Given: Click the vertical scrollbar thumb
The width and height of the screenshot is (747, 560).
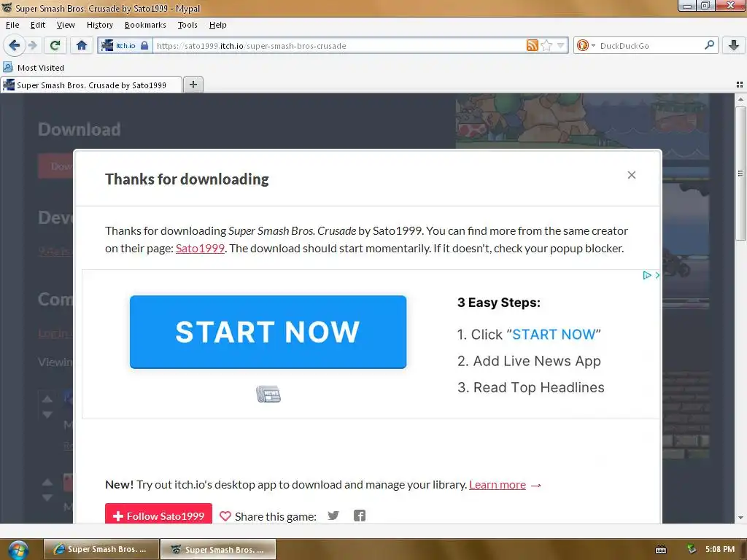Looking at the screenshot, I should (740, 174).
